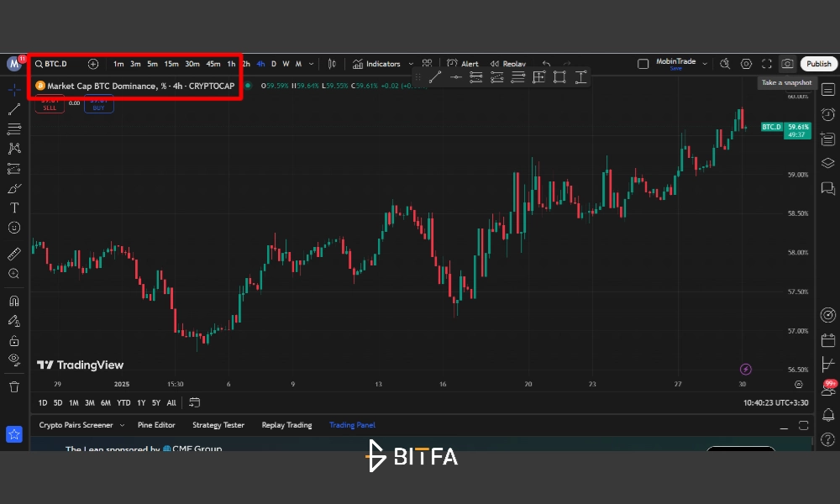Select the 2h timeframe
Viewport: 840px width, 504px height.
coord(246,64)
